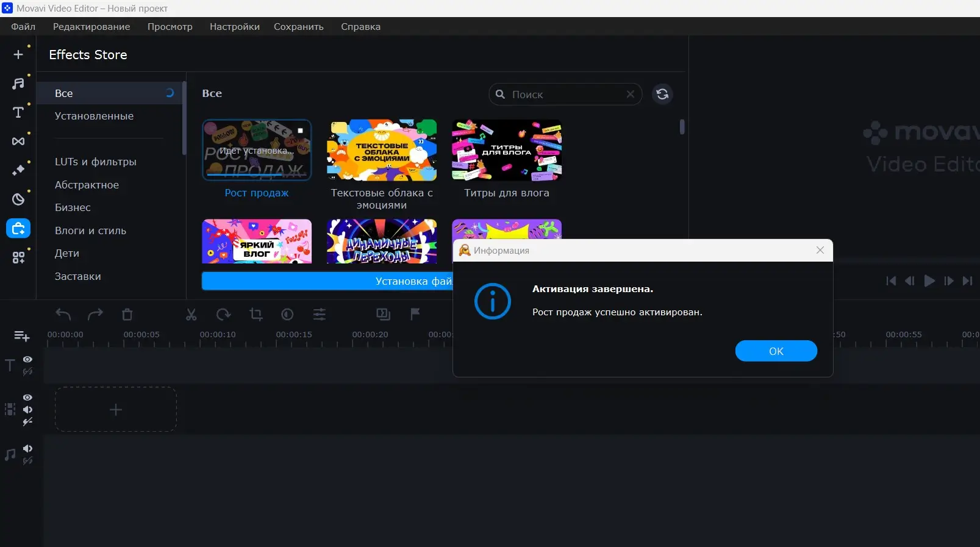Select the Все category
This screenshot has height=547, width=980.
(x=109, y=93)
